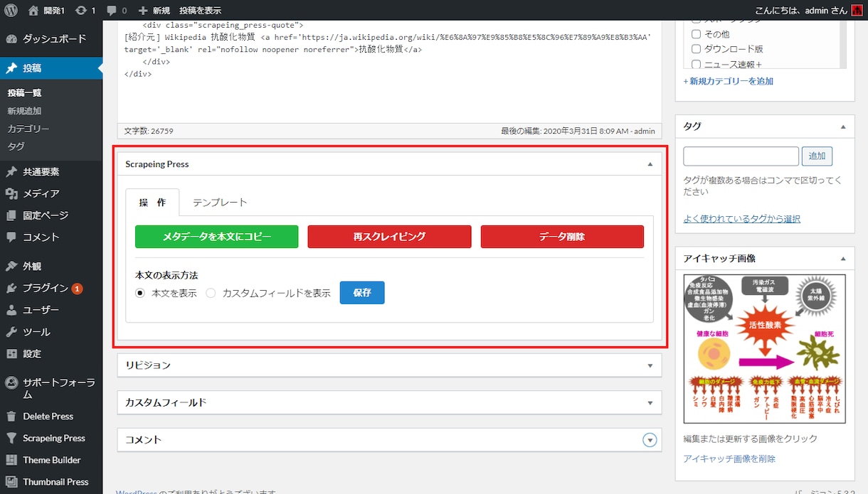The height and width of the screenshot is (494, 868).
Task: Click the 文字数: 26759 status text
Action: [x=149, y=131]
